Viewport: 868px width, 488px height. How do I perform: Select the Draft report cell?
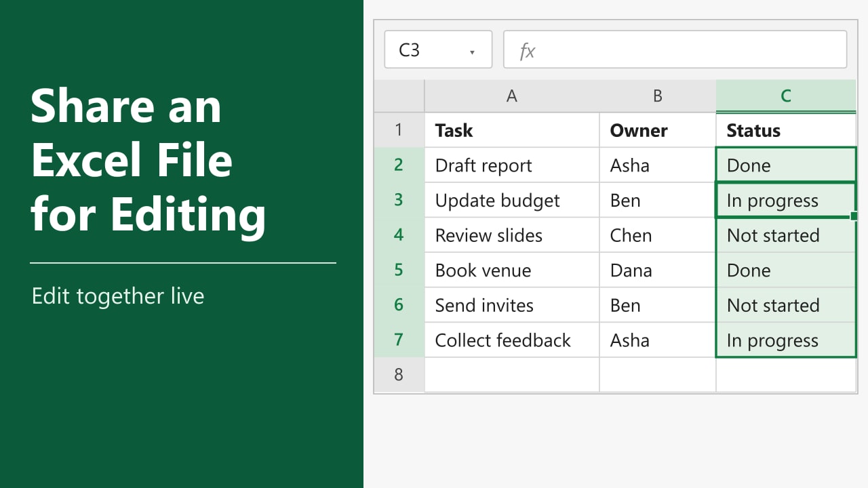point(512,165)
